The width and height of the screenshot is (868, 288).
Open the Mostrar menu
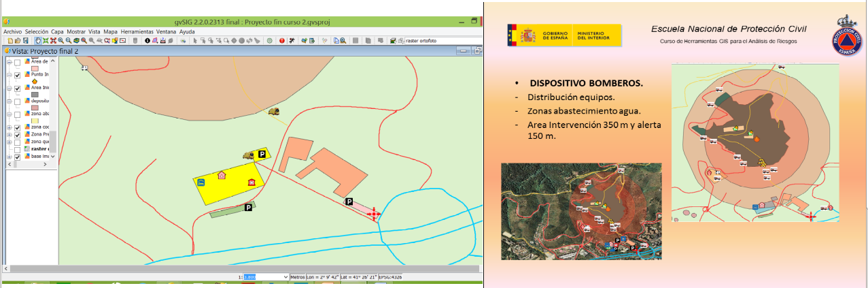pos(76,31)
